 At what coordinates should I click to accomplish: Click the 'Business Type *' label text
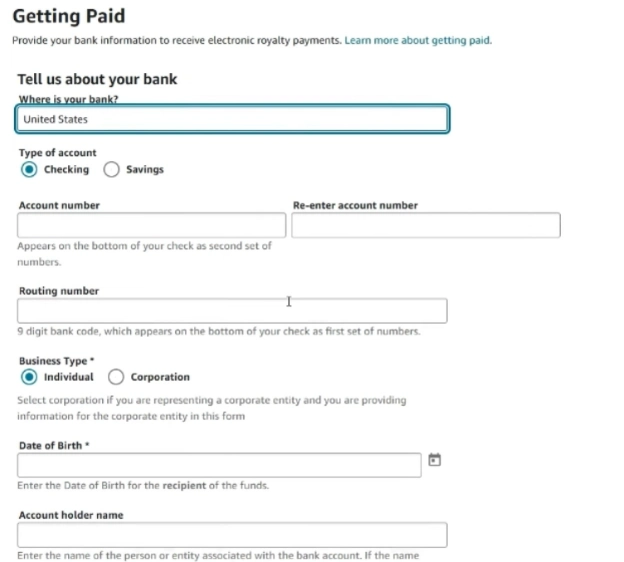click(57, 361)
